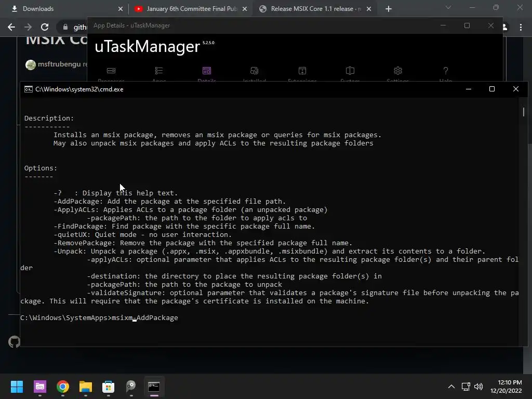Image resolution: width=532 pixels, height=399 pixels.
Task: Click the '-Unpack: Unpack a package' help line
Action: click(x=270, y=251)
